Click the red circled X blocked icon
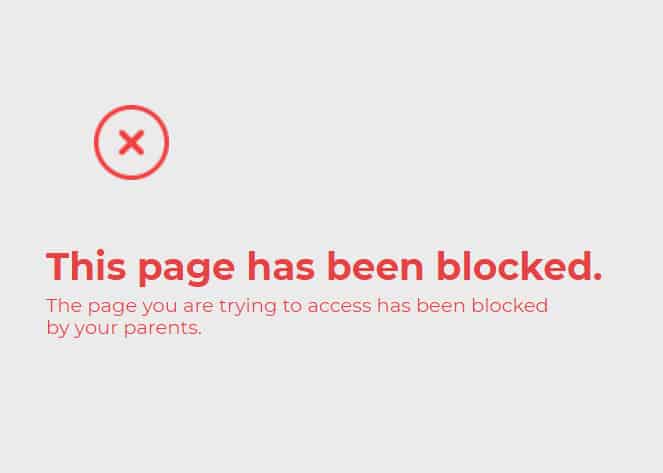The image size is (663, 473). [132, 142]
